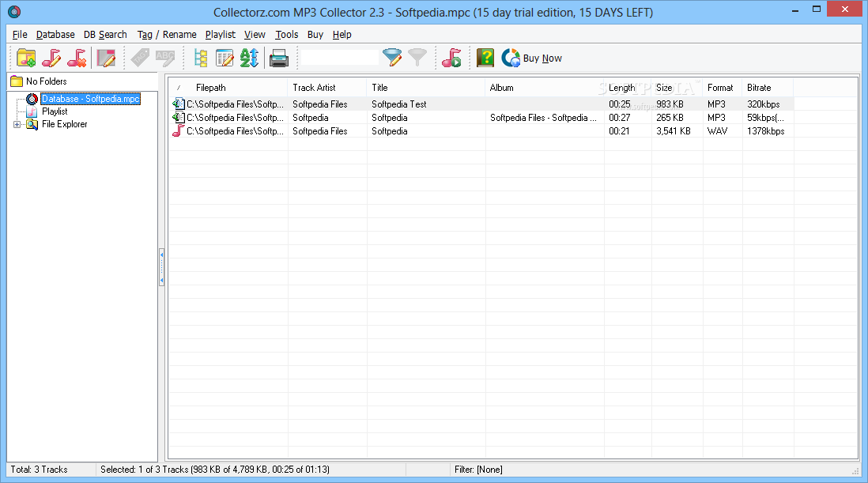This screenshot has width=868, height=483.
Task: Click the music note icon of WAV track
Action: pos(178,130)
